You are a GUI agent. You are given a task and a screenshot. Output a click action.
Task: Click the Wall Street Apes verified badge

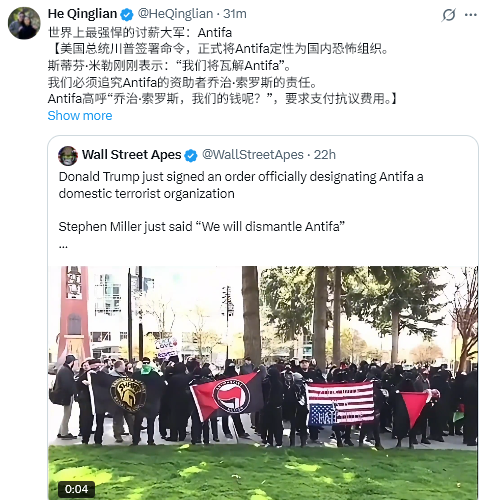(x=191, y=156)
